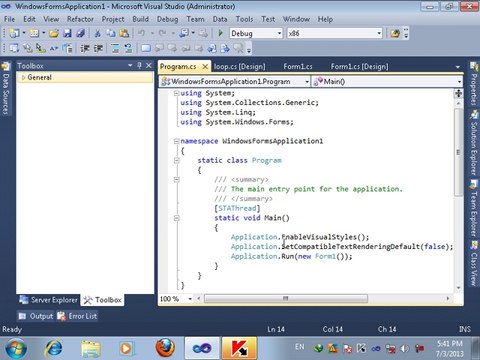
Task: Click the split editor handle above scrollbar
Action: (458, 94)
